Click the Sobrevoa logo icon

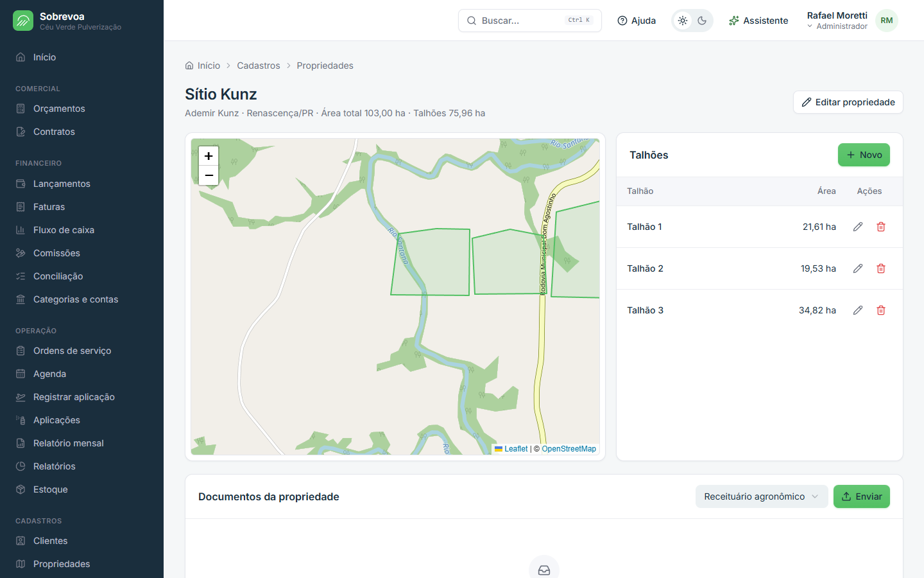click(x=23, y=21)
